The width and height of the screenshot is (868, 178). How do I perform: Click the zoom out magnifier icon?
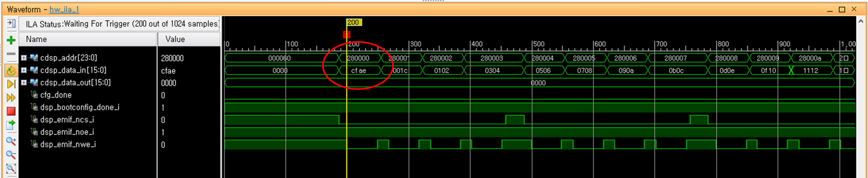(11, 155)
